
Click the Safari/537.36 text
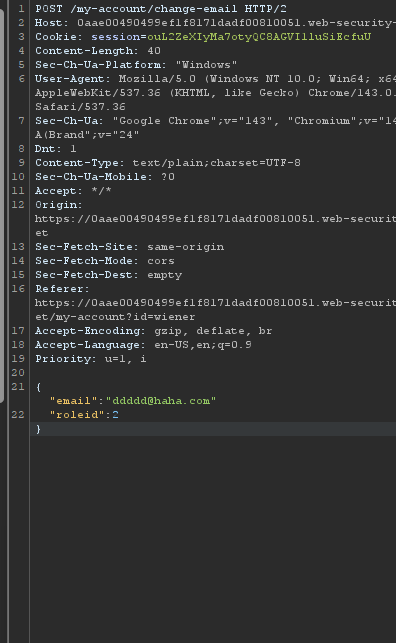[x=80, y=107]
